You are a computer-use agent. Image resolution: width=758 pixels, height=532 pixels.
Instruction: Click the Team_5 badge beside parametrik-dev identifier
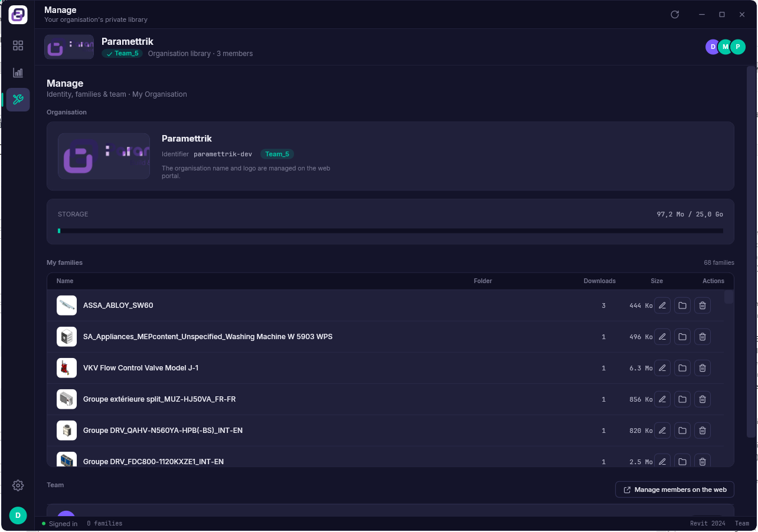click(x=277, y=154)
